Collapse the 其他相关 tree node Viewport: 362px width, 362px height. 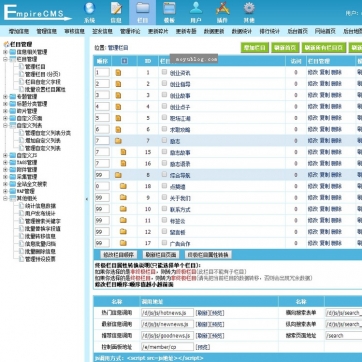coord(5,198)
